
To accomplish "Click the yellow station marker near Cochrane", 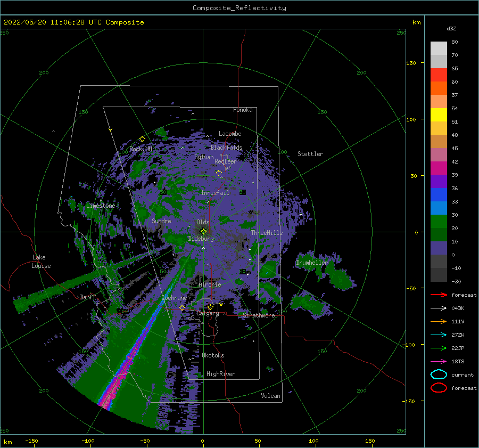I will [182, 307].
